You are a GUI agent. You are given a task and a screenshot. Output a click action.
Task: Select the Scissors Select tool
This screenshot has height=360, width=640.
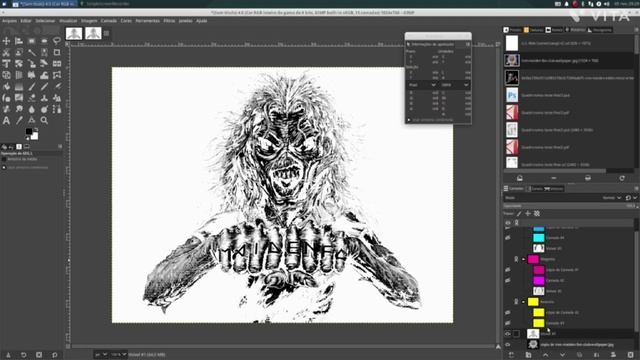pyautogui.click(x=6, y=52)
